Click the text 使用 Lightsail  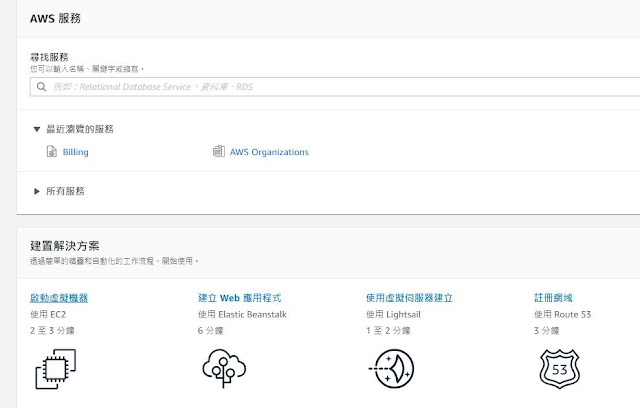(x=393, y=315)
